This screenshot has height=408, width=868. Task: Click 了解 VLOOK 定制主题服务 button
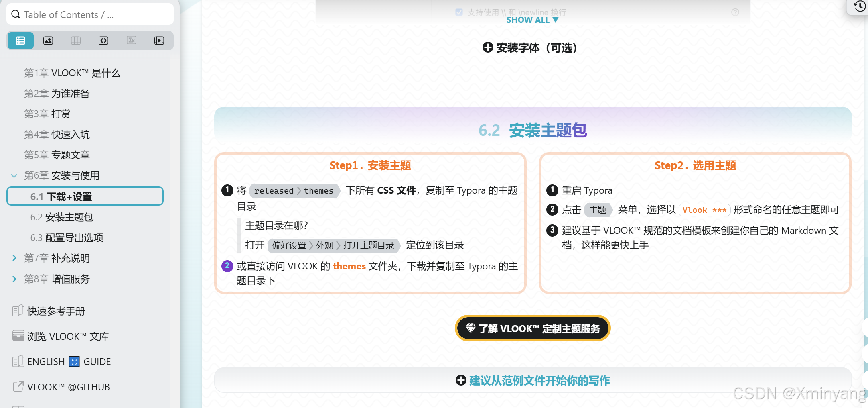pyautogui.click(x=533, y=328)
